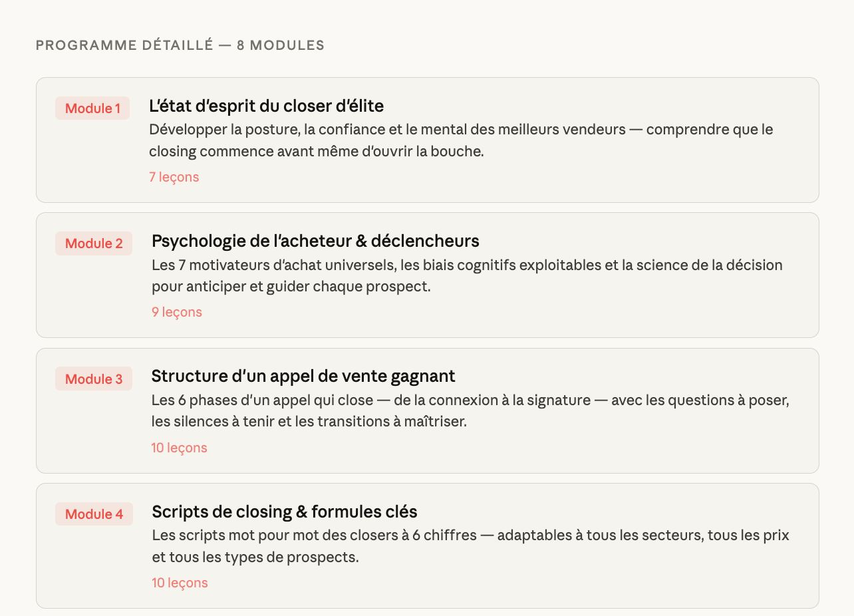Select the "9 leçons" lesson count
The image size is (854, 616).
click(176, 312)
